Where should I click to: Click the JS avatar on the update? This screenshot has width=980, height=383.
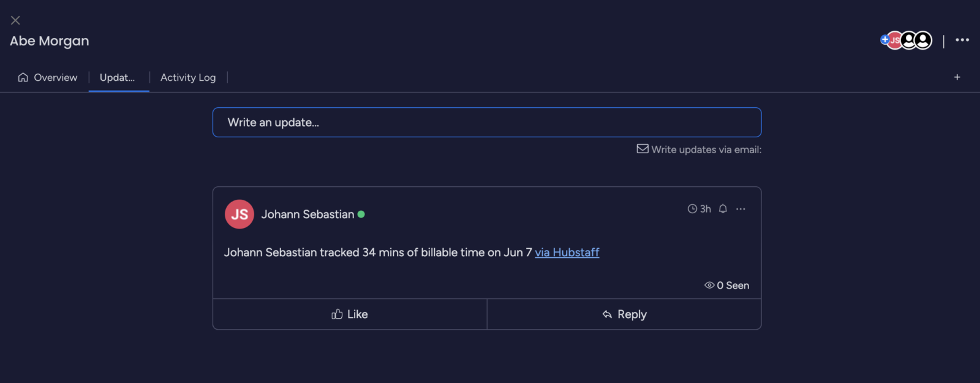click(239, 214)
